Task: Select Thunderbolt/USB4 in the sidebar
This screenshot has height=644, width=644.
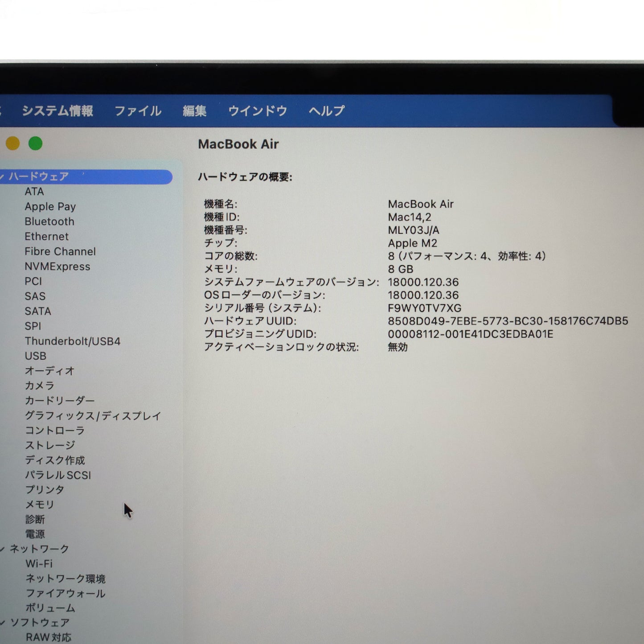Action: pos(73,341)
